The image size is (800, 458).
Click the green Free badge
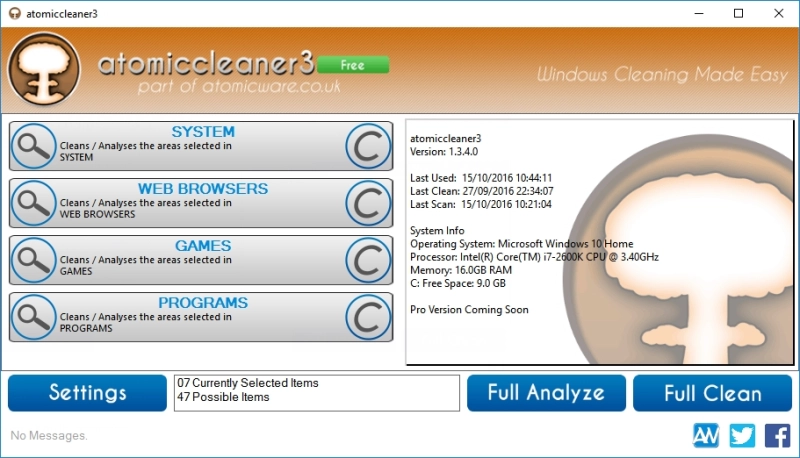coord(353,65)
